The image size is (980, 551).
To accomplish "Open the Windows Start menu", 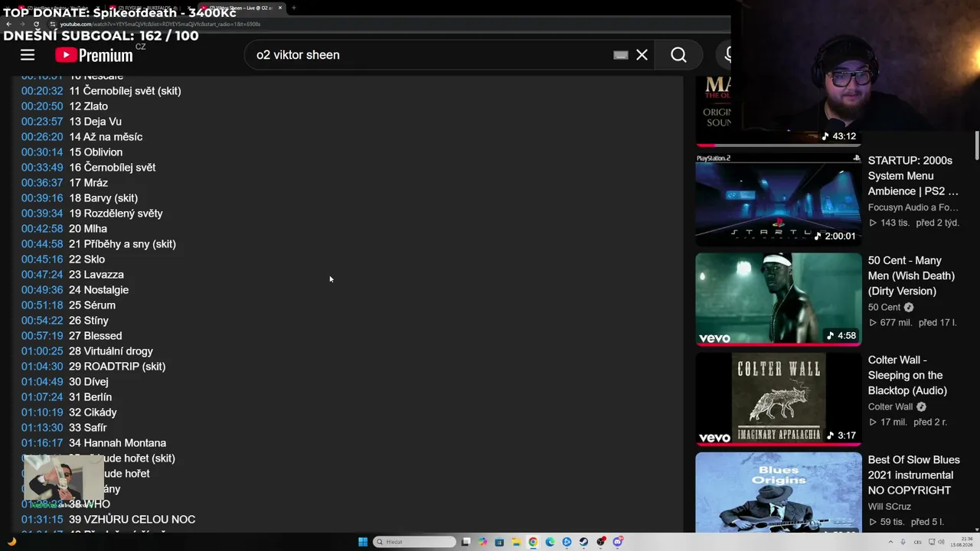I will pos(363,542).
